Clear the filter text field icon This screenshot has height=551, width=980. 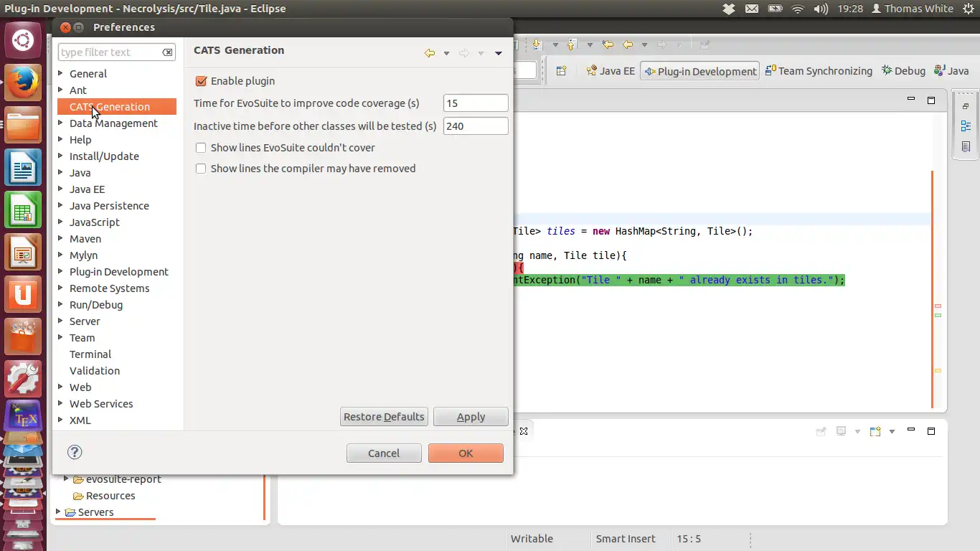(x=167, y=52)
